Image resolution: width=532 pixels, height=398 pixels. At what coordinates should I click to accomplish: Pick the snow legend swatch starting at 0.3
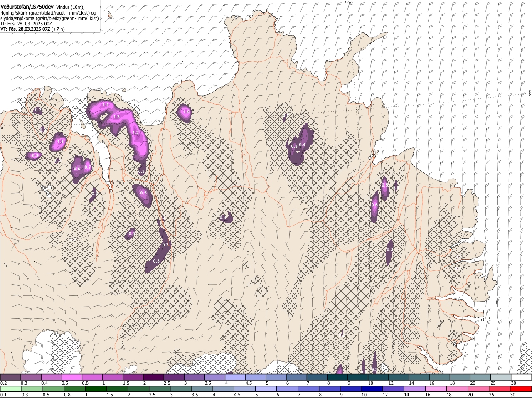pyautogui.click(x=31, y=377)
